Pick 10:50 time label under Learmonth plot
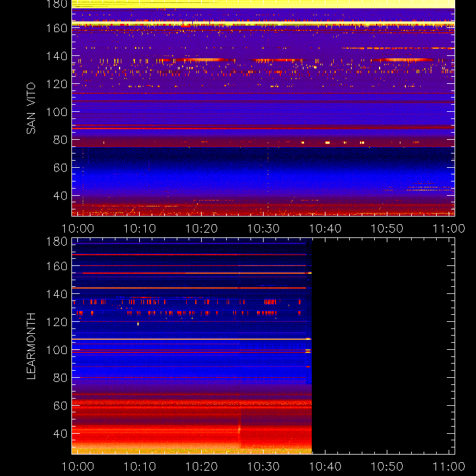This screenshot has width=476, height=476. pyautogui.click(x=387, y=466)
